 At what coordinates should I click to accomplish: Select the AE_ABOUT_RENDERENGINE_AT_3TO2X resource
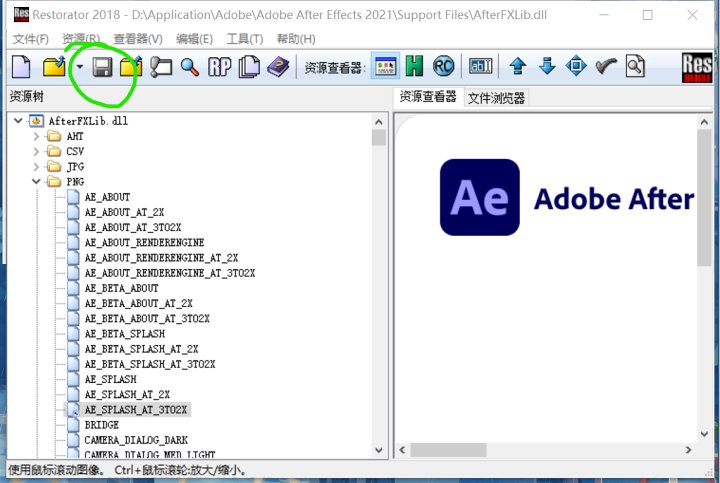169,273
